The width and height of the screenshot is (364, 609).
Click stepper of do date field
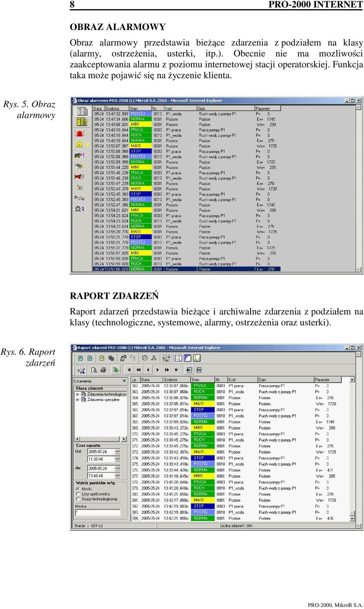(x=117, y=468)
